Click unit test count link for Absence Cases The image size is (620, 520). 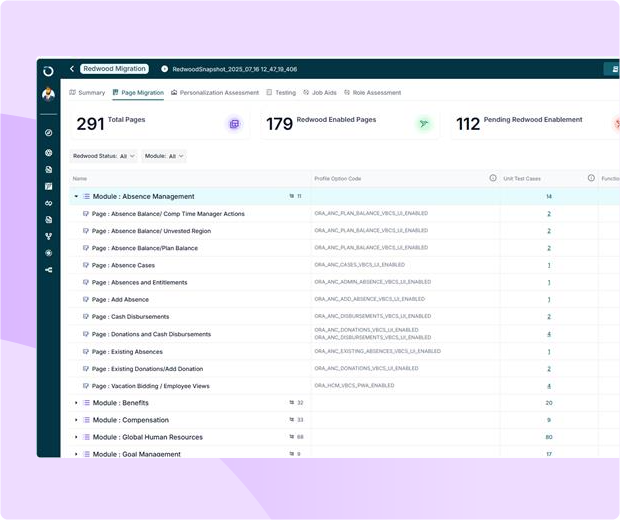click(x=548, y=265)
